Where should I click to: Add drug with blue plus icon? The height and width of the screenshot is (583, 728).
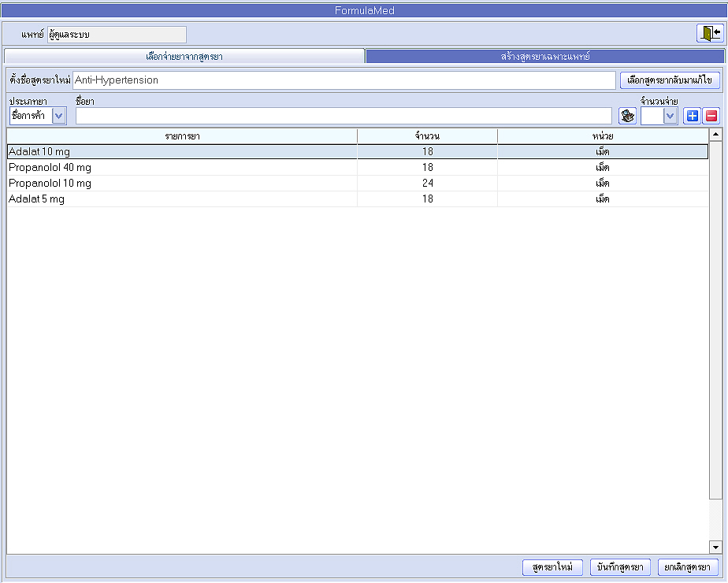[693, 116]
